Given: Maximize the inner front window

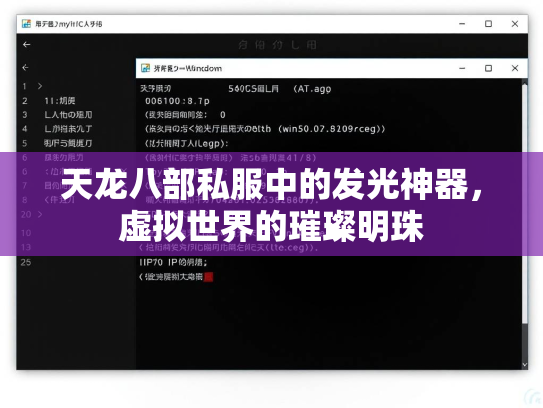Looking at the screenshot, I should (488, 68).
